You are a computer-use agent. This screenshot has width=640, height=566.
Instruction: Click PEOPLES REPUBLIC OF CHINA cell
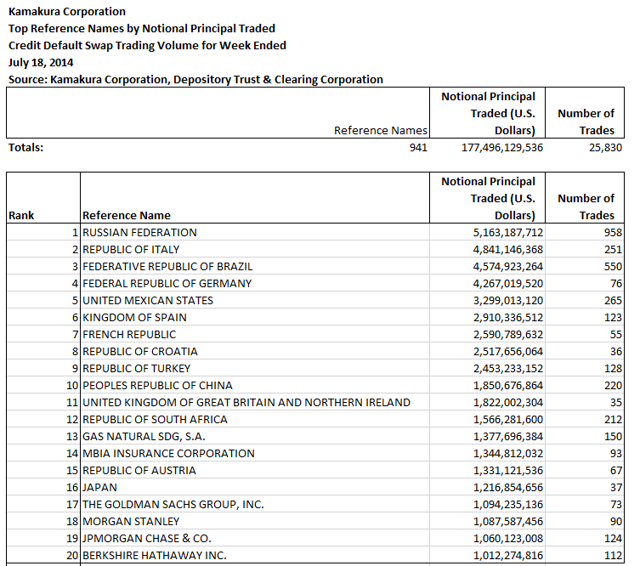point(255,385)
